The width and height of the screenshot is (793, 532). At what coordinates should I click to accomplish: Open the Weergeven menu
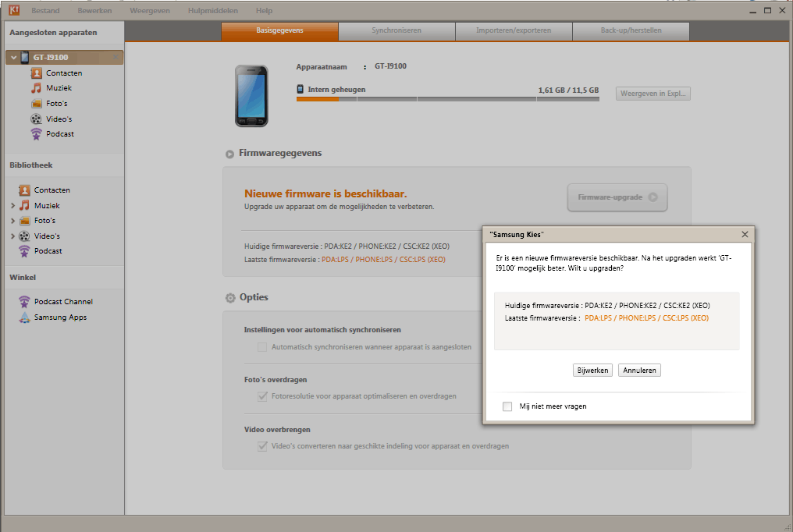(150, 10)
